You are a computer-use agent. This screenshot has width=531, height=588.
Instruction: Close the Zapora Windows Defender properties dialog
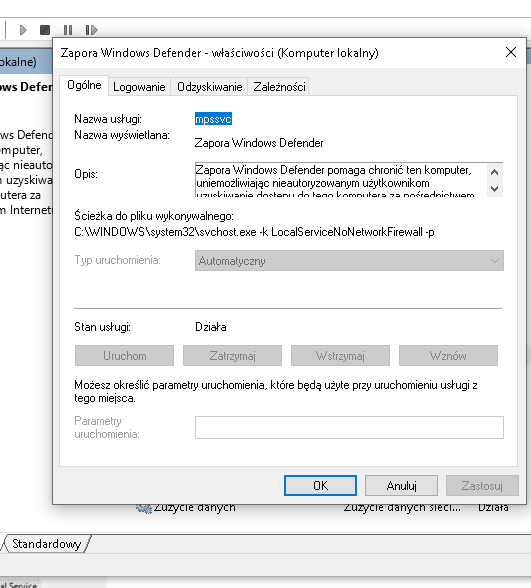pos(511,52)
